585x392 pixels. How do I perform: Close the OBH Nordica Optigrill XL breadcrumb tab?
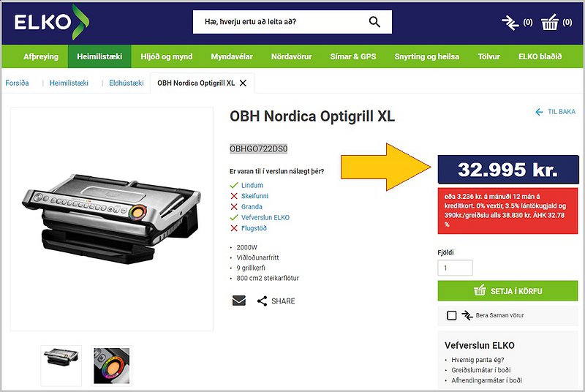coord(243,83)
